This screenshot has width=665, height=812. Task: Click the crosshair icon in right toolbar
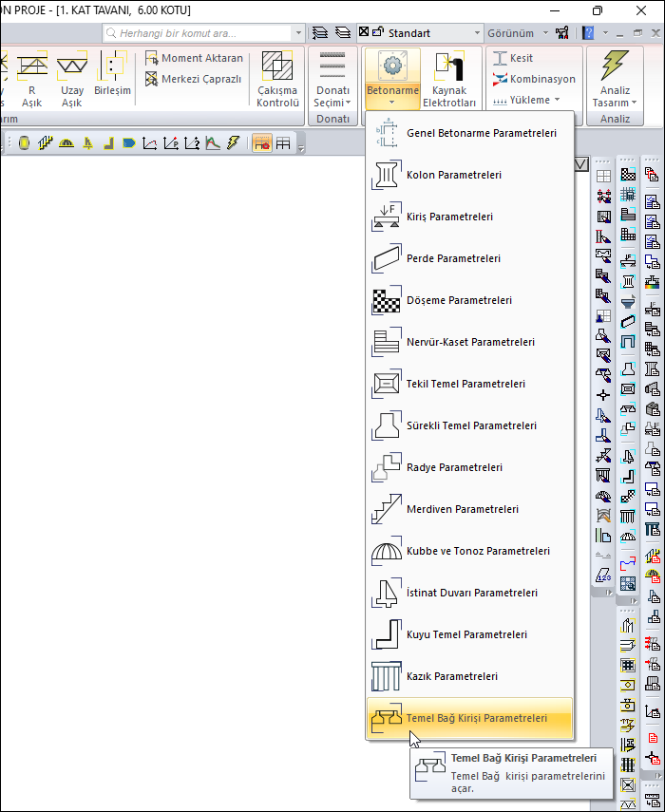pyautogui.click(x=603, y=396)
